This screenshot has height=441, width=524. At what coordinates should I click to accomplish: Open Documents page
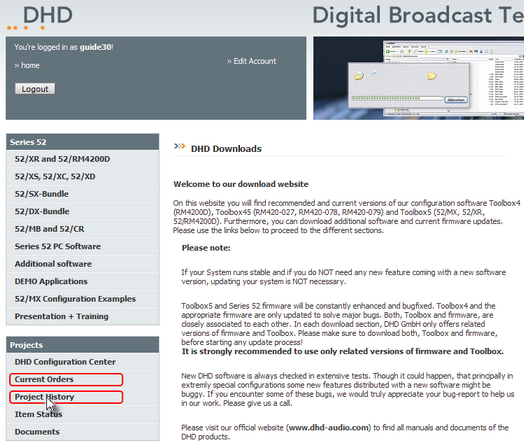coord(83,432)
